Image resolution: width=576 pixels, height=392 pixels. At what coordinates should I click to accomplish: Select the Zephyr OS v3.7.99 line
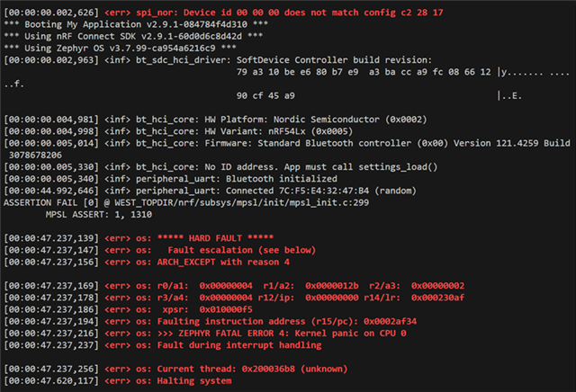coord(120,48)
